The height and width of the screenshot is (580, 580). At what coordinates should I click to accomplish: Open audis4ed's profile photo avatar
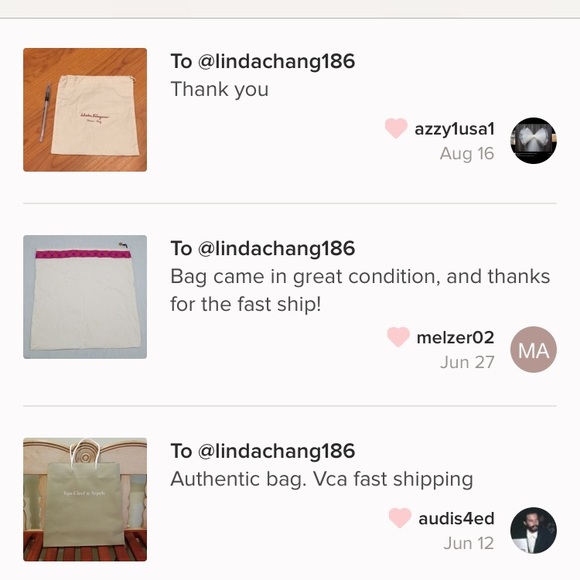533,530
